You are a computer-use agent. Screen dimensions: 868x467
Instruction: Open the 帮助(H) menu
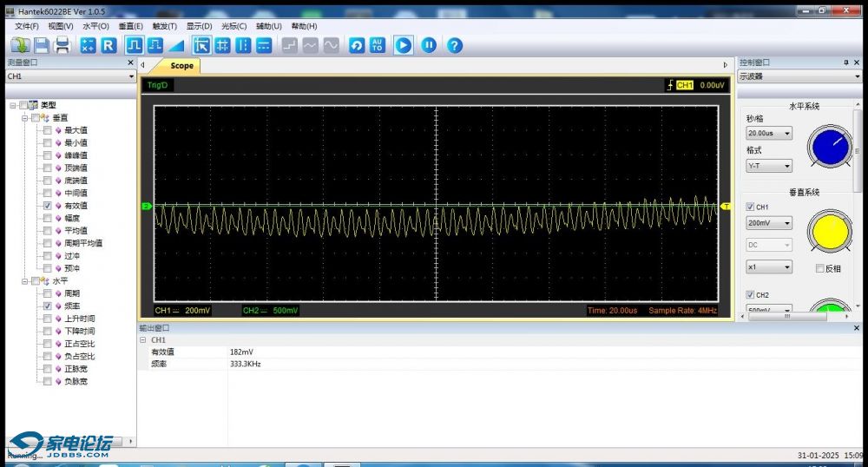tap(304, 26)
